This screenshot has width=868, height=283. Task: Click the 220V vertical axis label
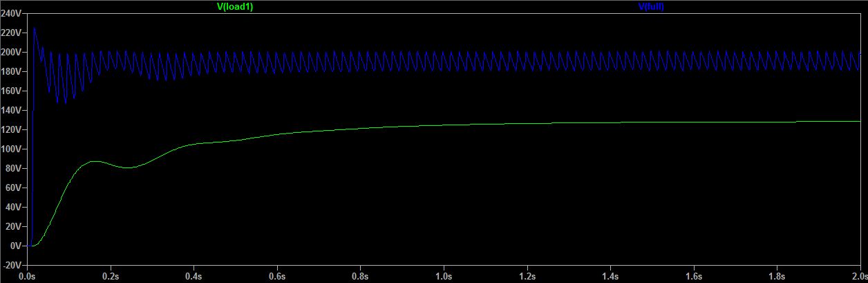coord(12,33)
